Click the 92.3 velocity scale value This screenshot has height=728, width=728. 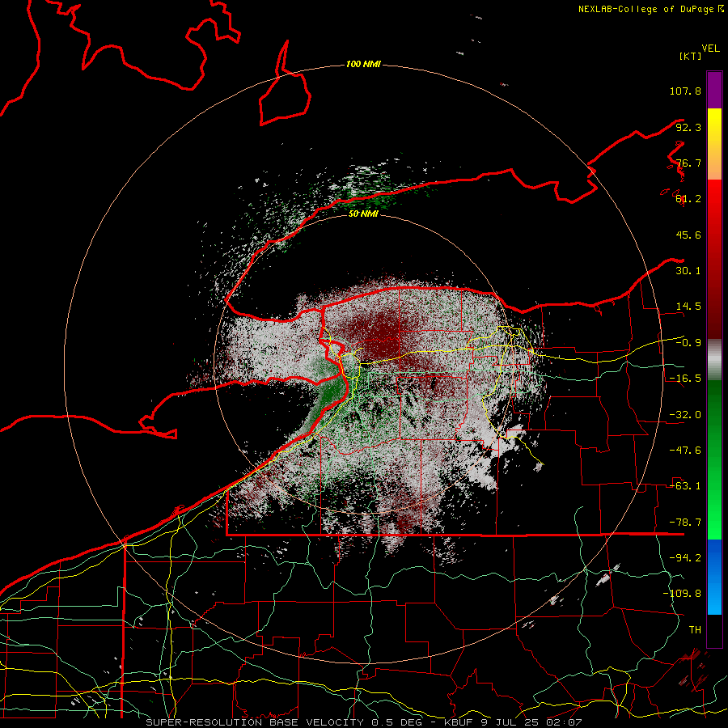(688, 127)
